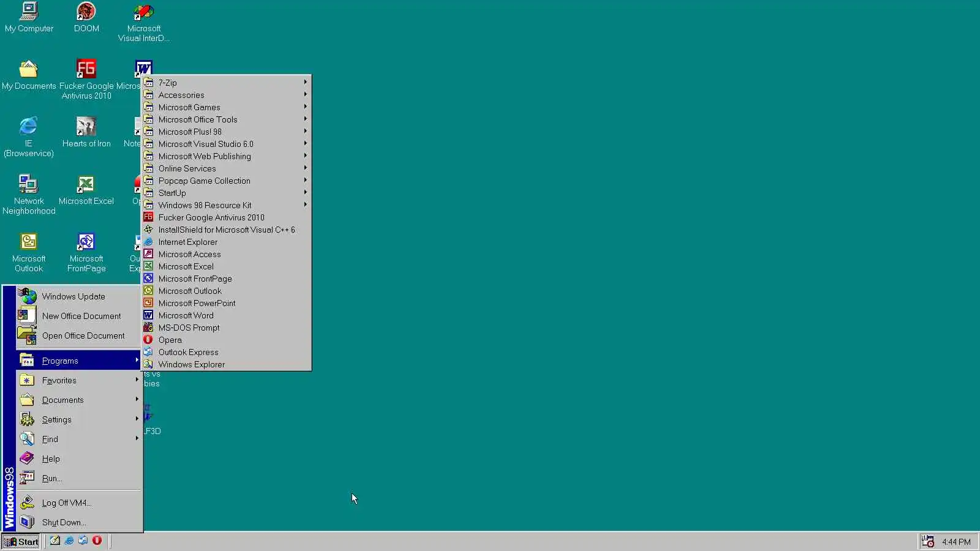Expand Microsoft Plus! 98 folder

226,132
